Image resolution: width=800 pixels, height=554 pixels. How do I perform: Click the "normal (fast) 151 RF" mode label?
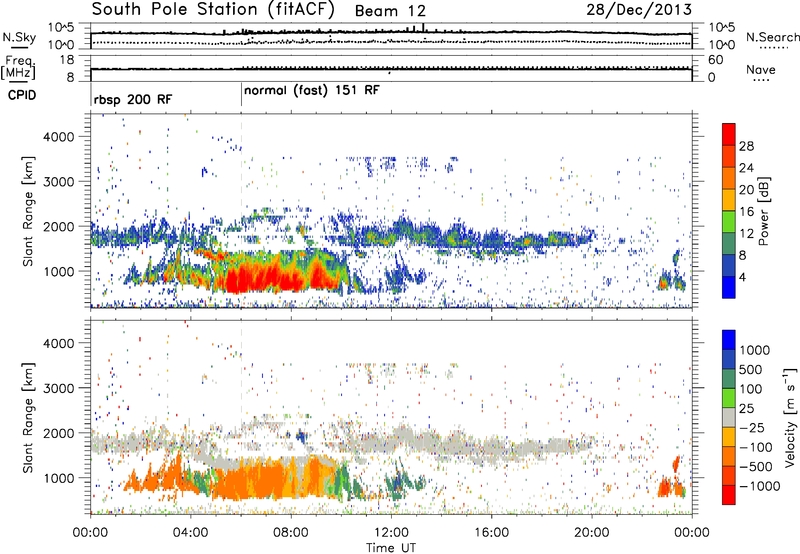pyautogui.click(x=312, y=91)
